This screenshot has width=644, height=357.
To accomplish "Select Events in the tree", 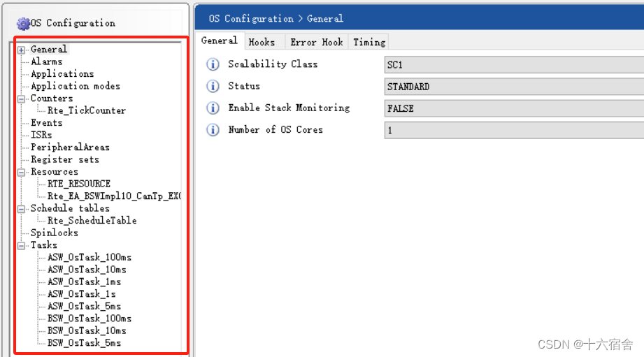I will pos(47,123).
